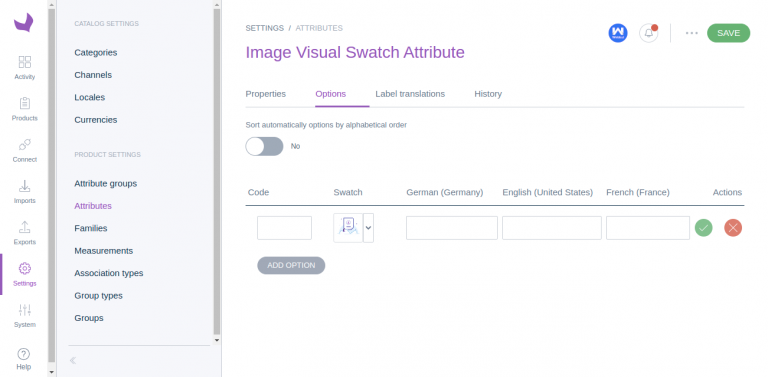
Task: Click the Swatch column header
Action: 348,192
